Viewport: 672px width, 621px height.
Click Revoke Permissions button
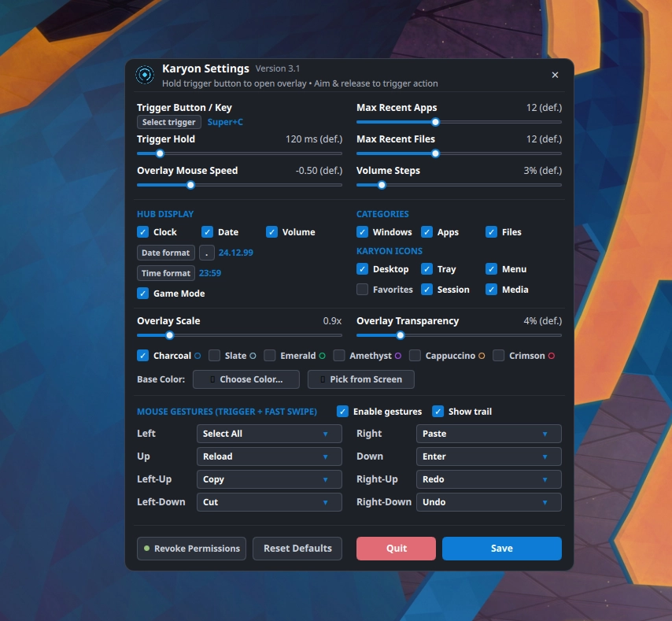pyautogui.click(x=191, y=549)
